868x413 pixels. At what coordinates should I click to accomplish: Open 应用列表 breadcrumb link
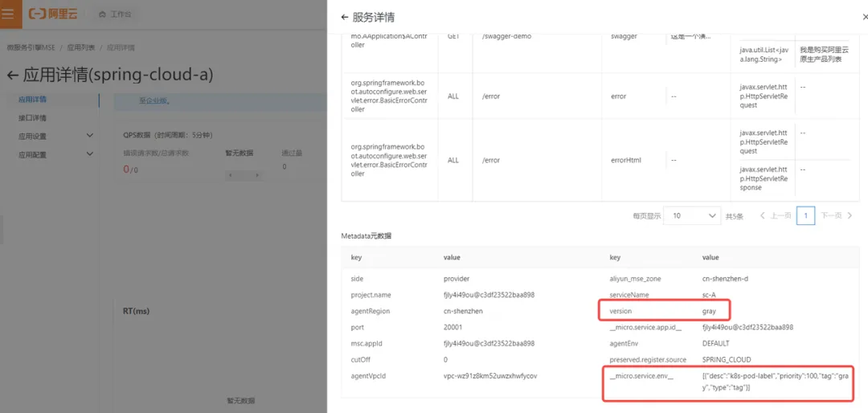pyautogui.click(x=81, y=47)
